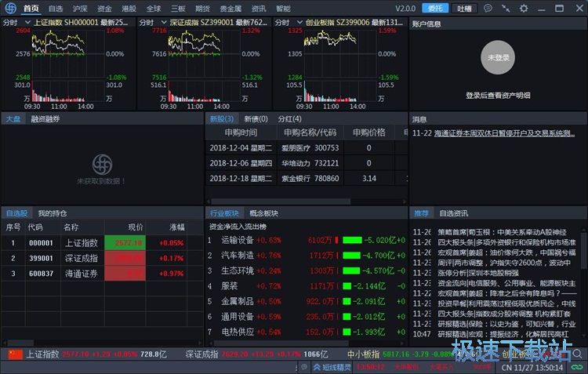This screenshot has width=588, height=374.
Task: Select the 新股(3) tab
Action: point(222,119)
